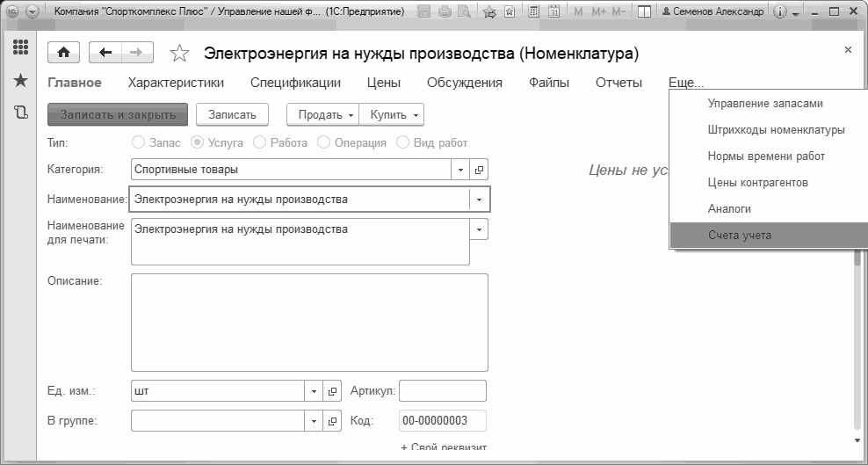Select the Услуга radio button
868x465 pixels.
click(197, 142)
